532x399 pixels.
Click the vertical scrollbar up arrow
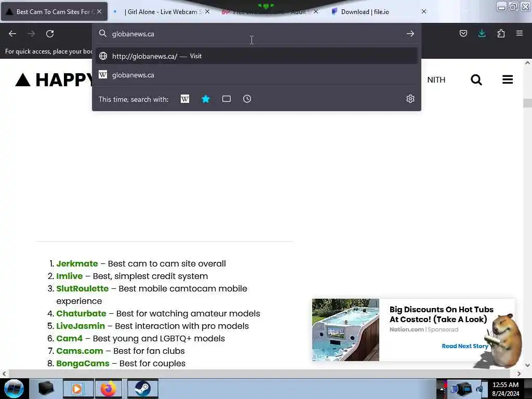point(527,63)
